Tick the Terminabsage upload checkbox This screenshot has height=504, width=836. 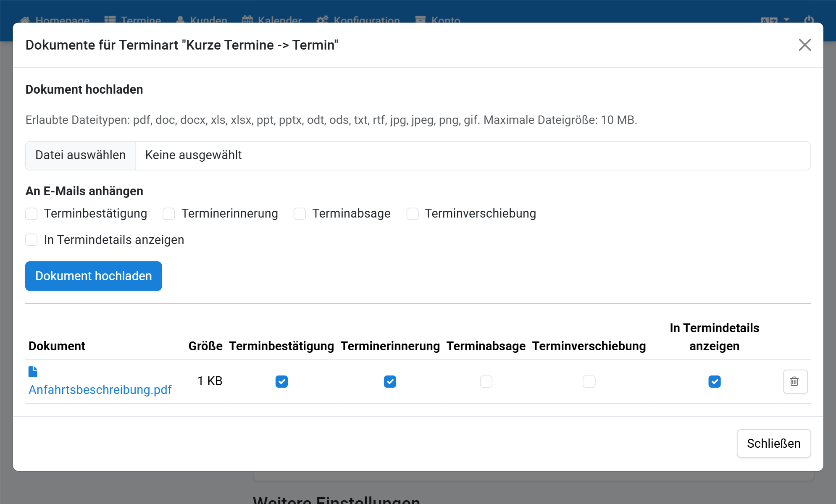click(300, 214)
